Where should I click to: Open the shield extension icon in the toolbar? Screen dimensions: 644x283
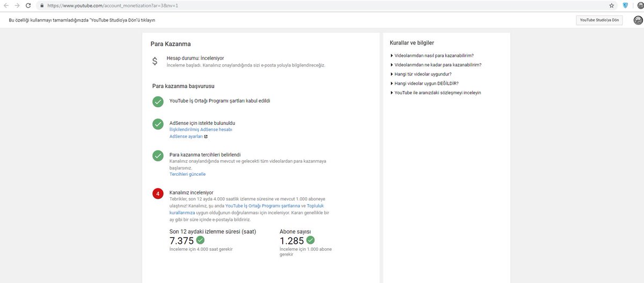click(625, 5)
